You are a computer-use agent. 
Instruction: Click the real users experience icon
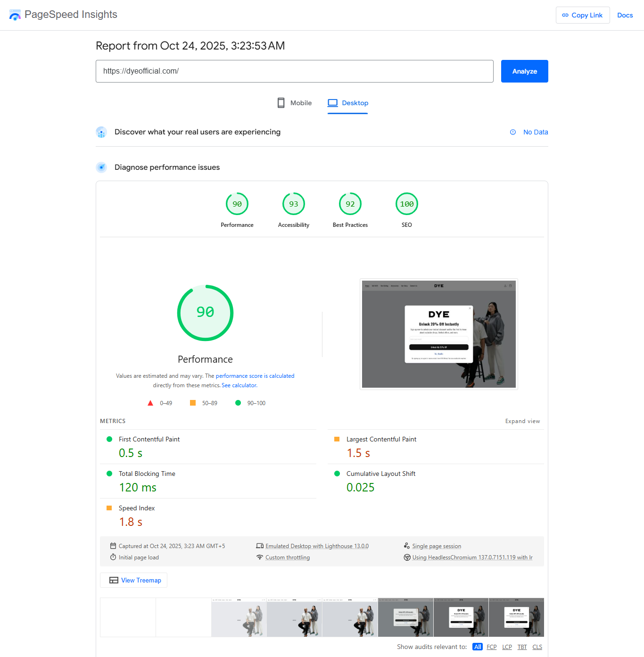[101, 132]
